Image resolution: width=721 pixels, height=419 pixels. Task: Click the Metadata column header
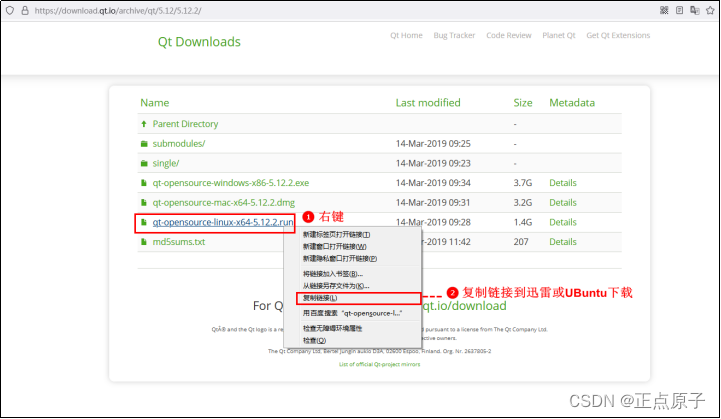click(x=572, y=103)
